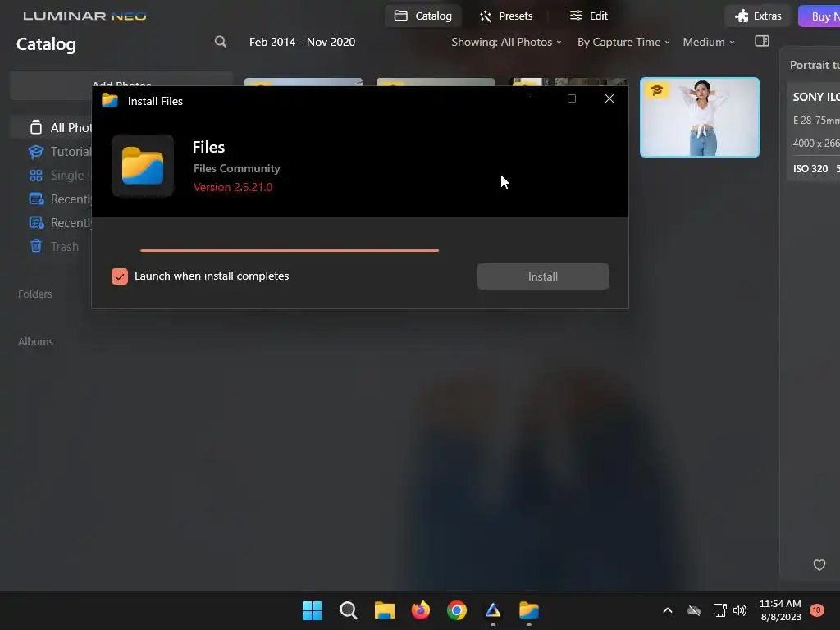Click the network display tray icon
Image resolution: width=840 pixels, height=630 pixels.
719,610
